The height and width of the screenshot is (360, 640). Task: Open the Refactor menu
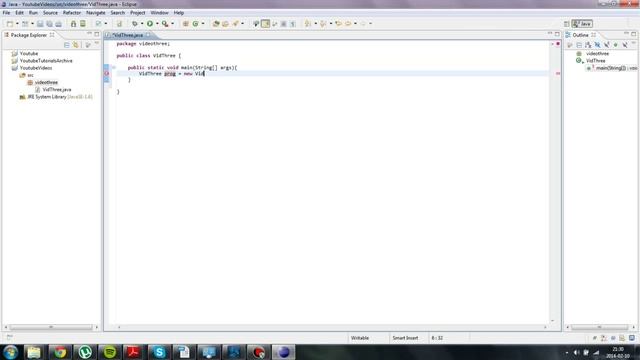click(x=72, y=13)
